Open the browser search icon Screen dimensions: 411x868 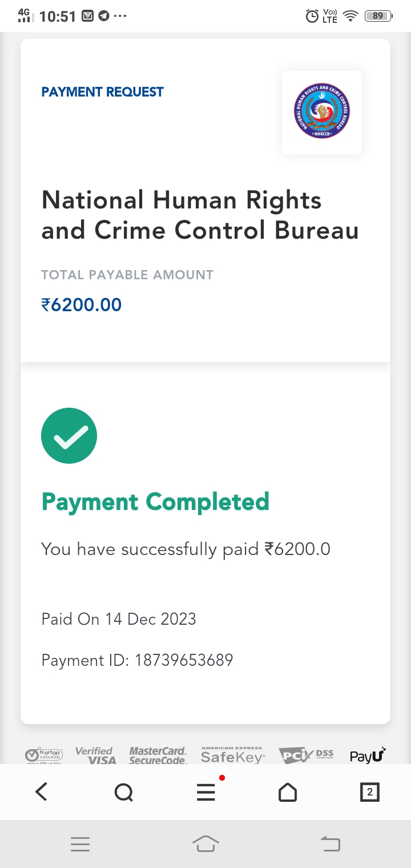[x=123, y=792]
